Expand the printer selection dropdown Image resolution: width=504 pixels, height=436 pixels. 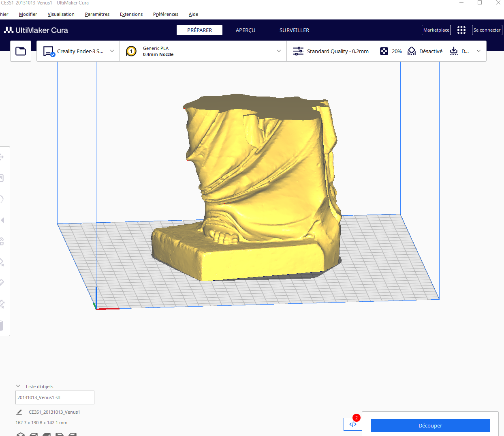coord(112,51)
